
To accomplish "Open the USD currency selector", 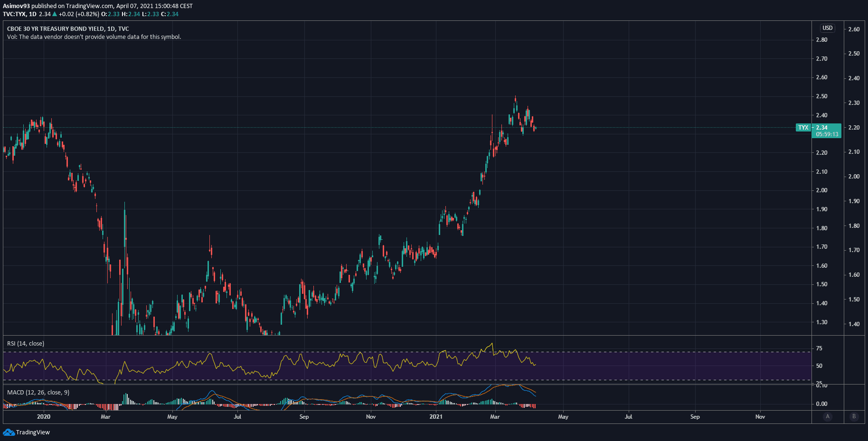I will [827, 28].
